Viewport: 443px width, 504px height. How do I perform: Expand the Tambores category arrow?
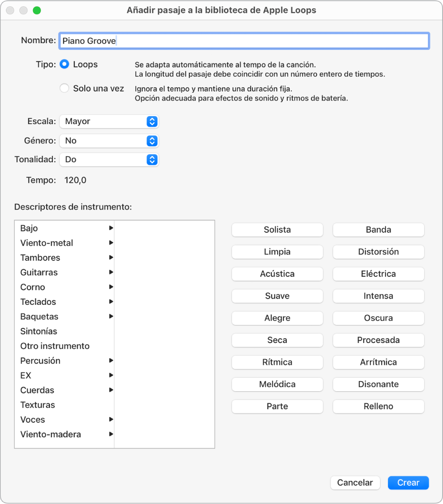(111, 257)
